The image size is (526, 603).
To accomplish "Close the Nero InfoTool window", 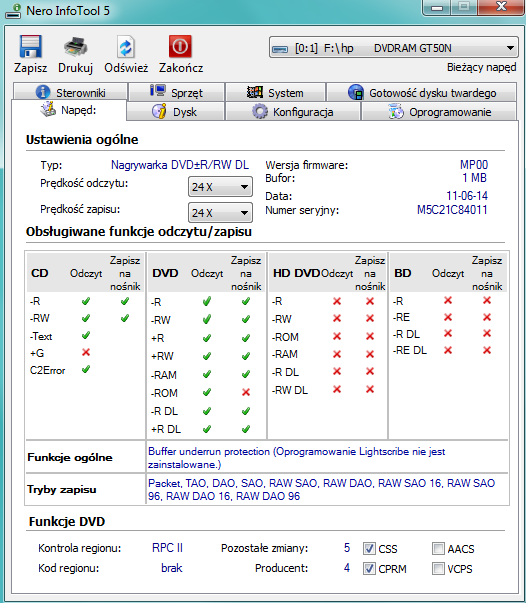I will [x=501, y=7].
